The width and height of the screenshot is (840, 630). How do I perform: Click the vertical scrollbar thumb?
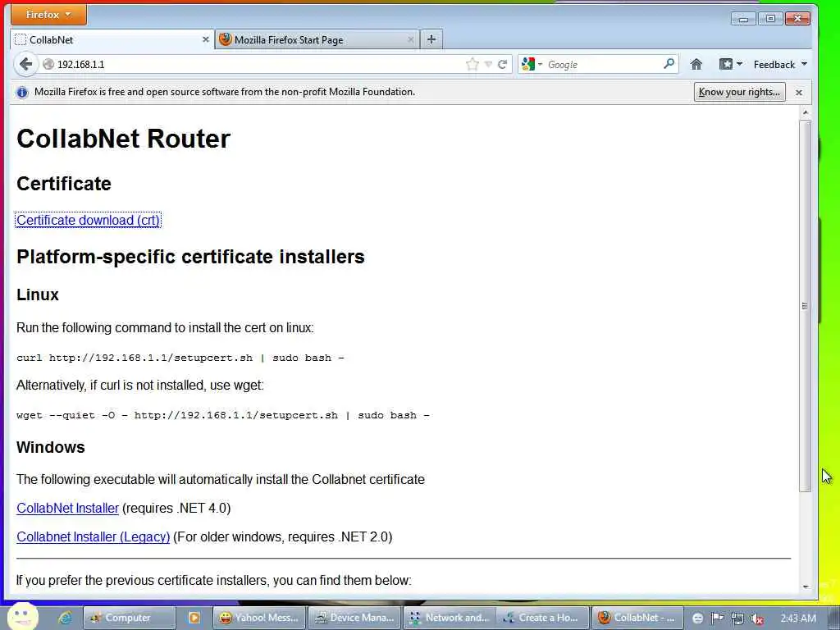805,306
